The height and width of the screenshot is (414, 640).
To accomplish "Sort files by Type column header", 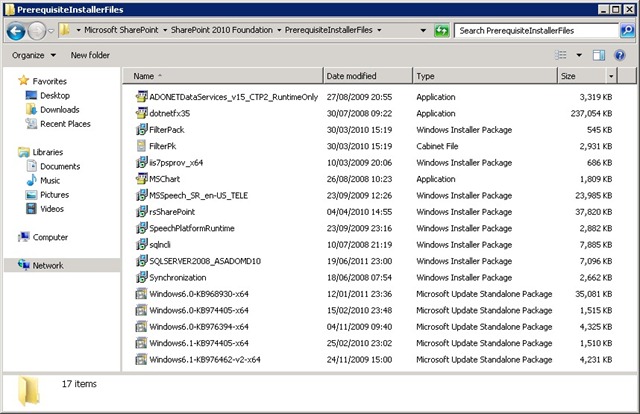I will 426,76.
